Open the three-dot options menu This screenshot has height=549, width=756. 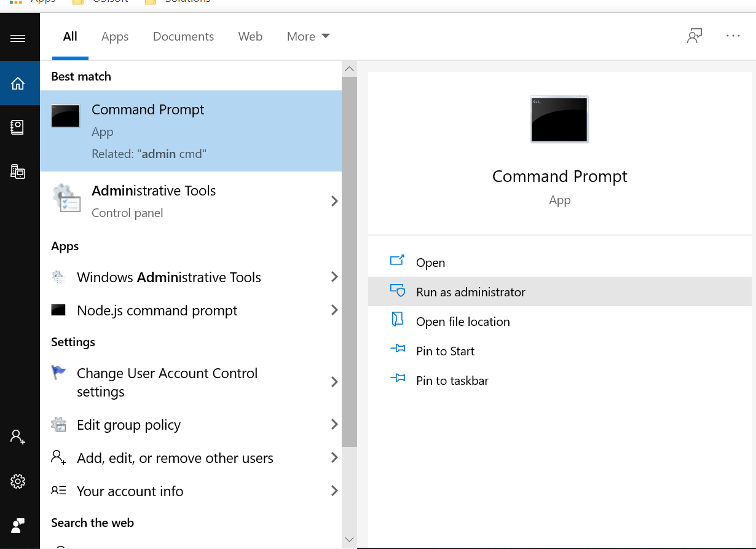point(733,36)
